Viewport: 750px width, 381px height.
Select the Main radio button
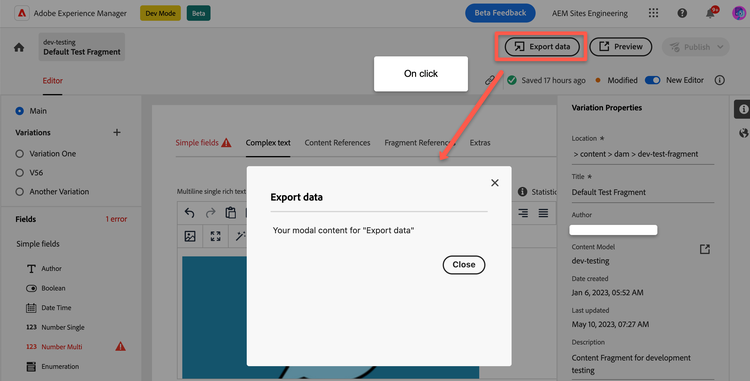(20, 111)
